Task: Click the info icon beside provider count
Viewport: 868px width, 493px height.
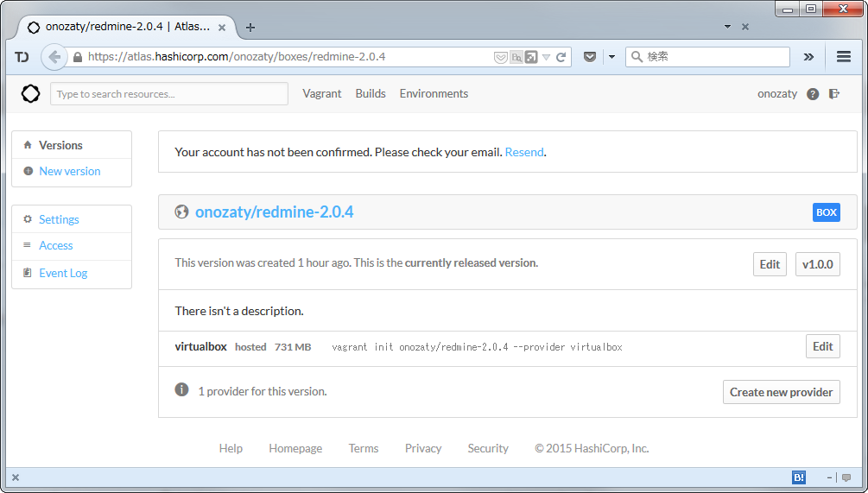Action: [181, 389]
